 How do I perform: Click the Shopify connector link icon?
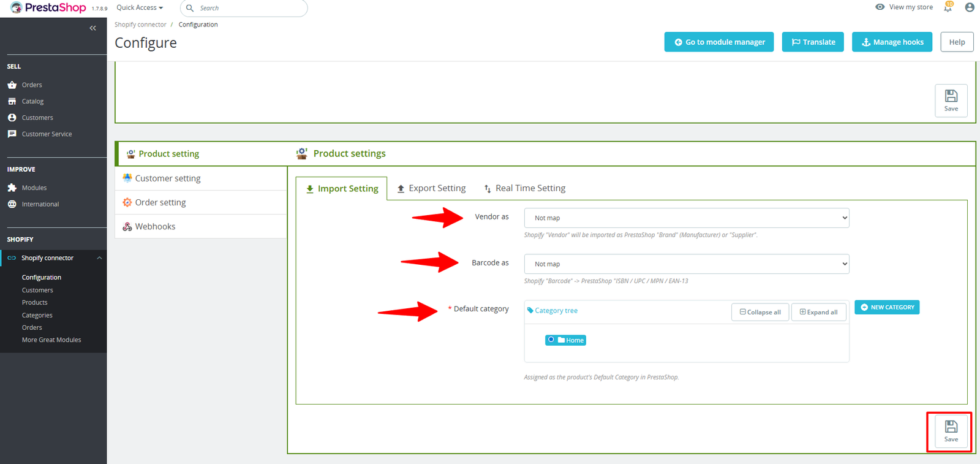(12, 258)
